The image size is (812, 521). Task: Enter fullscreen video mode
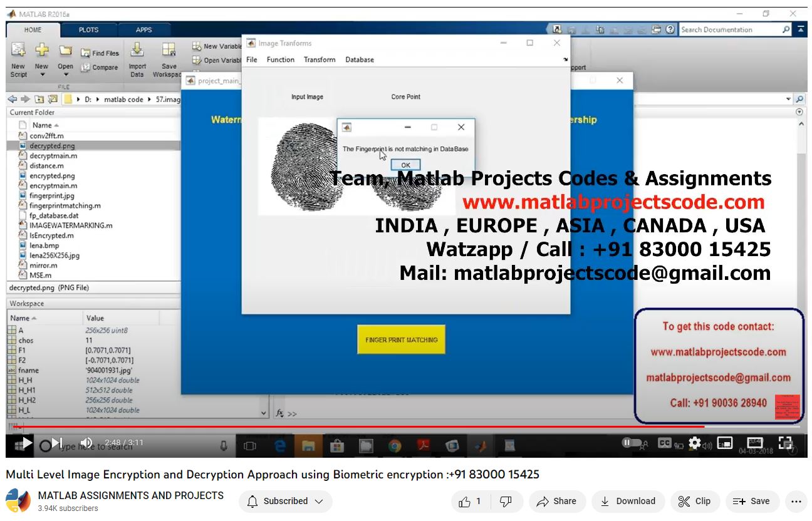(x=785, y=443)
